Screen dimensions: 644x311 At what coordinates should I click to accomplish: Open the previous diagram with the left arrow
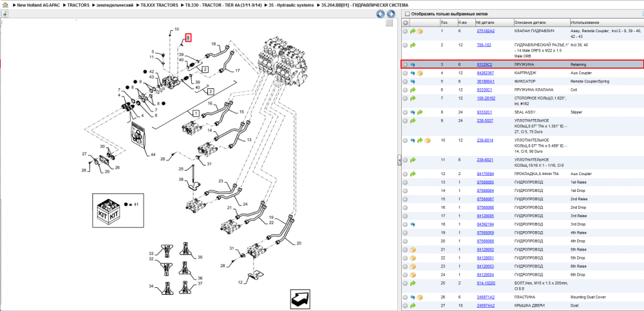381,14
